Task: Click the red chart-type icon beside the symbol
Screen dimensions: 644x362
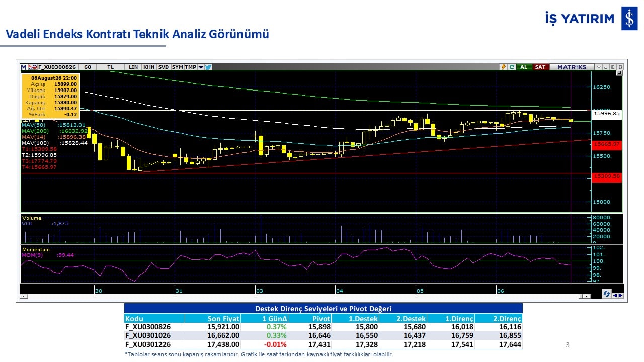Action: tap(33, 67)
